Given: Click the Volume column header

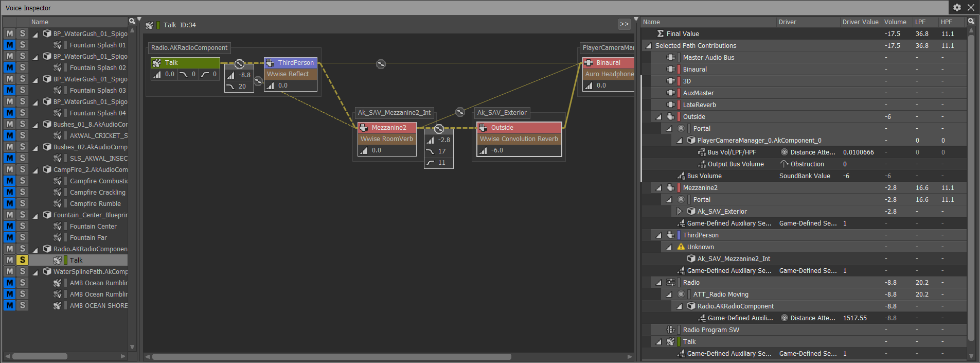Looking at the screenshot, I should tap(895, 22).
